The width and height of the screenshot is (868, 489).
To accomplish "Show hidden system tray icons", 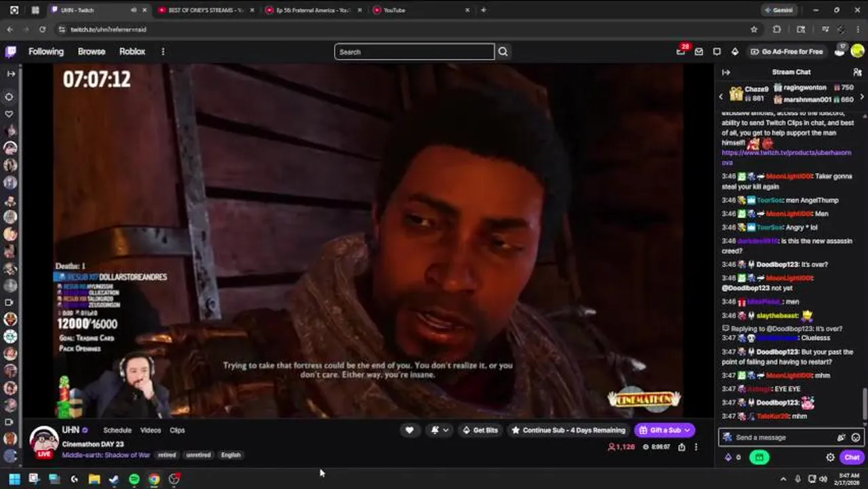I will pyautogui.click(x=783, y=479).
